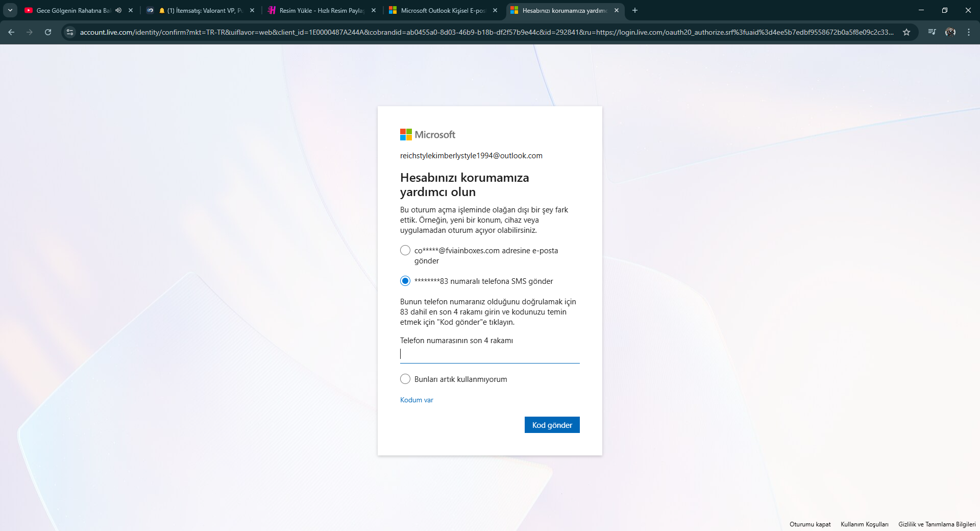Switch to the Resim Yükle tab
Viewport: 980px width, 531px height.
pos(322,10)
